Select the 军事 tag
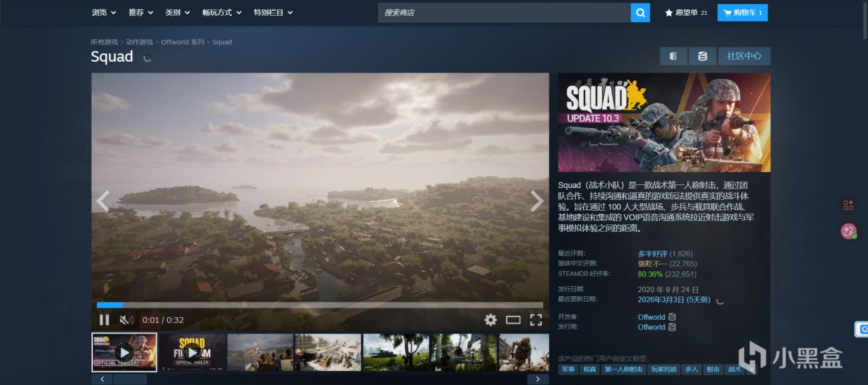Viewport: 868px width, 385px height. pos(568,369)
